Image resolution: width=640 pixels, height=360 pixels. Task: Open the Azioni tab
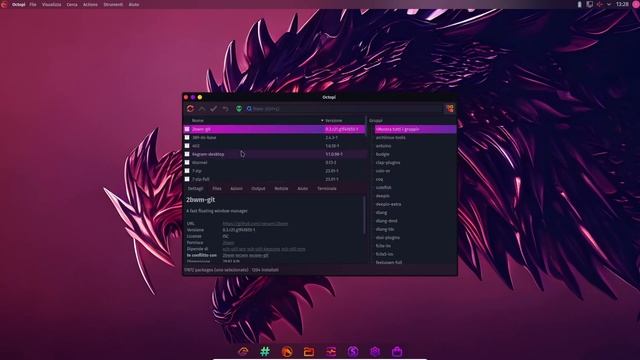236,189
